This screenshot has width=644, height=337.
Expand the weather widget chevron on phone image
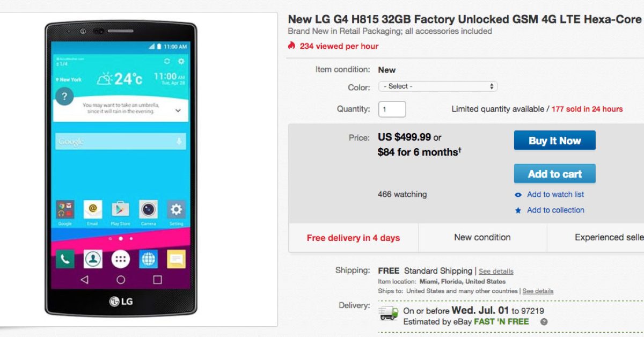tap(178, 111)
